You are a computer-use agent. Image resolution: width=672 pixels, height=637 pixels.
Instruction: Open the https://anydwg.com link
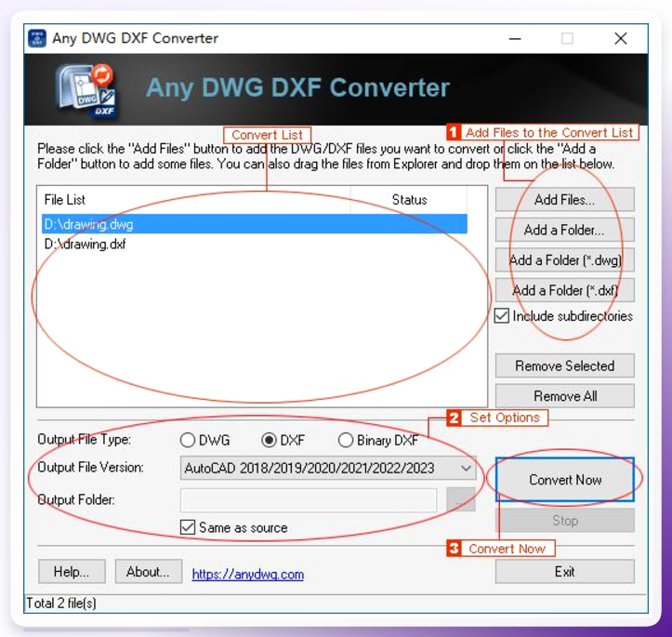point(248,574)
